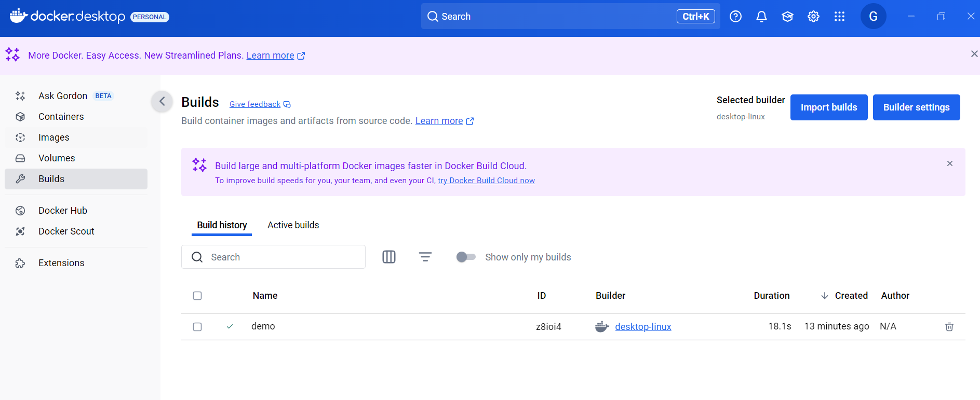Click try Docker Build Cloud now link

[x=486, y=181]
